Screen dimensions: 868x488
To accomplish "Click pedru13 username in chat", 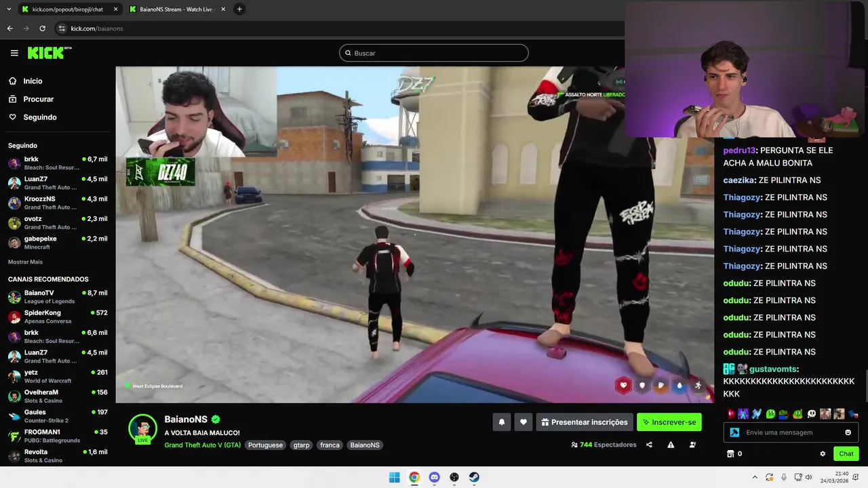I will pyautogui.click(x=740, y=150).
